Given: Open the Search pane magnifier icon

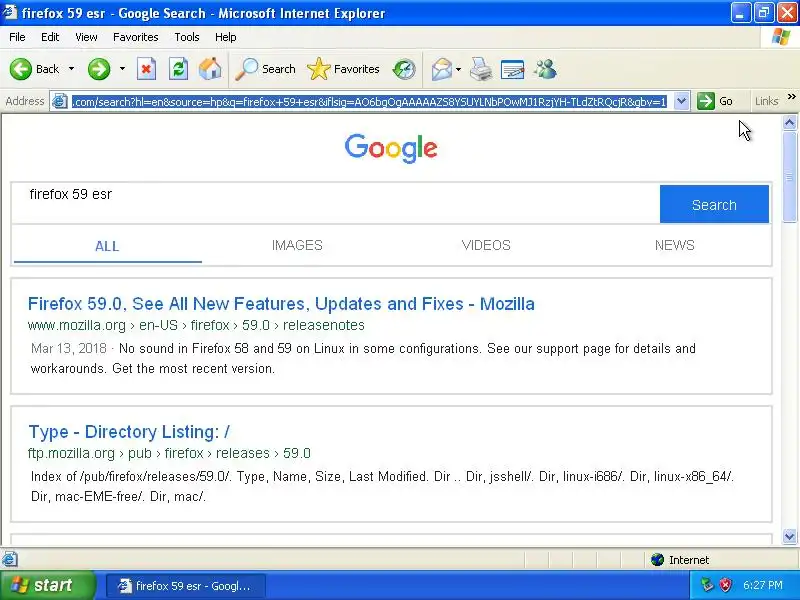Looking at the screenshot, I should 247,69.
